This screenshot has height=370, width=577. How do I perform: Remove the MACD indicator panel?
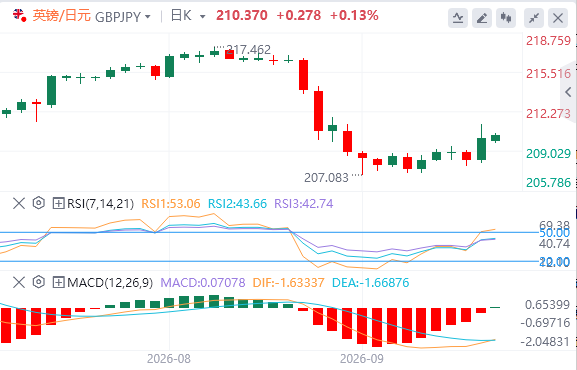[x=19, y=283]
